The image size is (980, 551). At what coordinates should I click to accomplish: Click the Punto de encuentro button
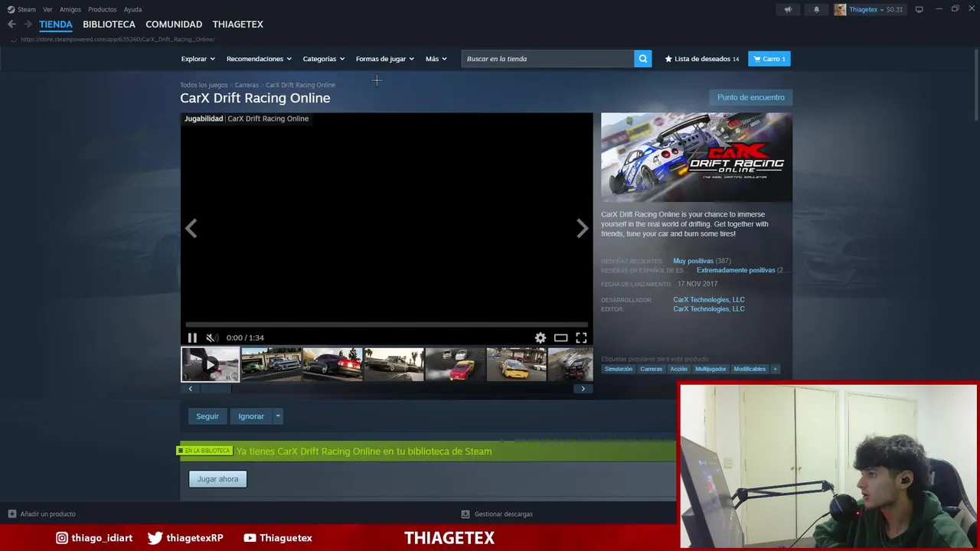point(751,97)
